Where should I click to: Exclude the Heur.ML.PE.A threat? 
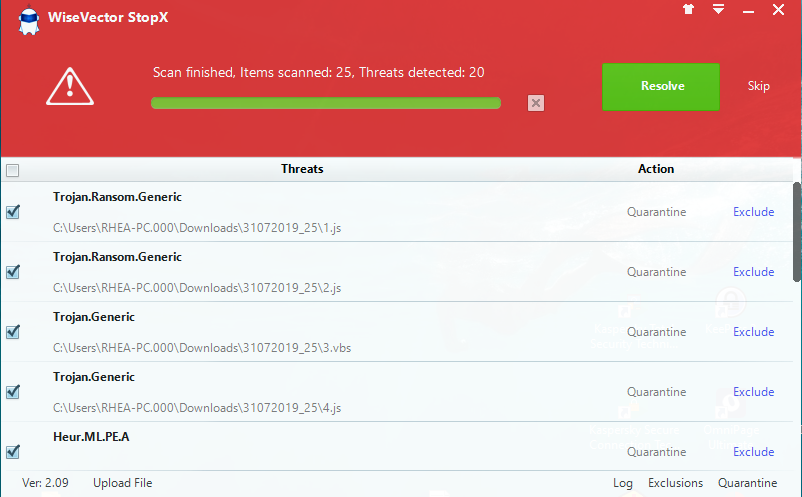(x=753, y=451)
